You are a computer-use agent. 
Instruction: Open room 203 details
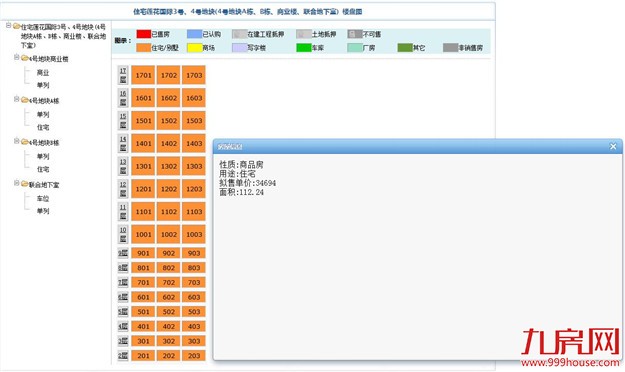click(194, 355)
